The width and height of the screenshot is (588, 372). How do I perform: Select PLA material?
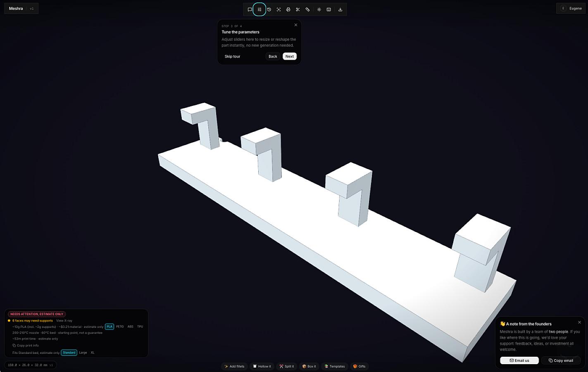coord(110,327)
